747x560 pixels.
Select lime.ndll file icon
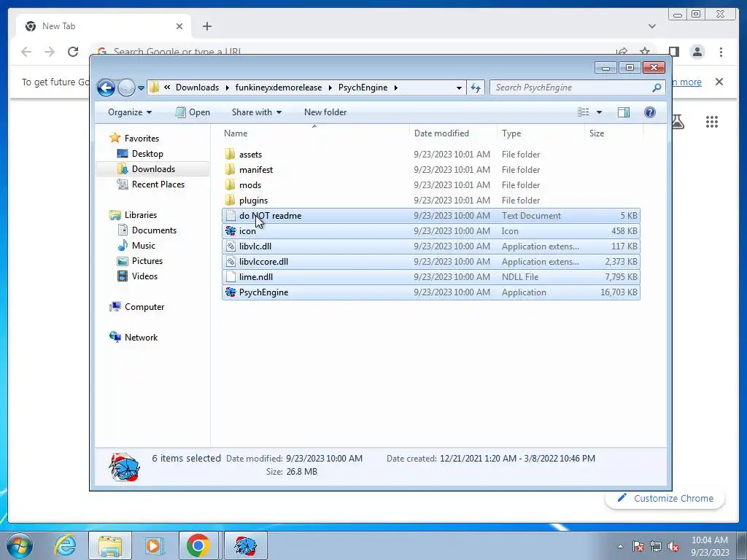[231, 276]
